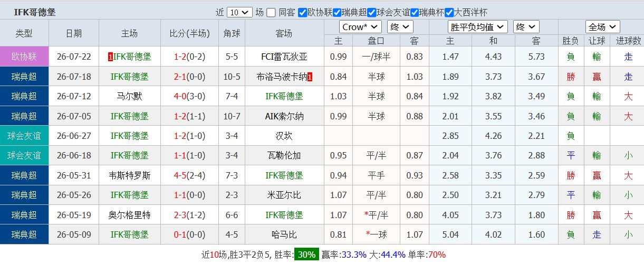Click the 5.73 away odds value
Screen dimensions: 644x263
click(536, 57)
